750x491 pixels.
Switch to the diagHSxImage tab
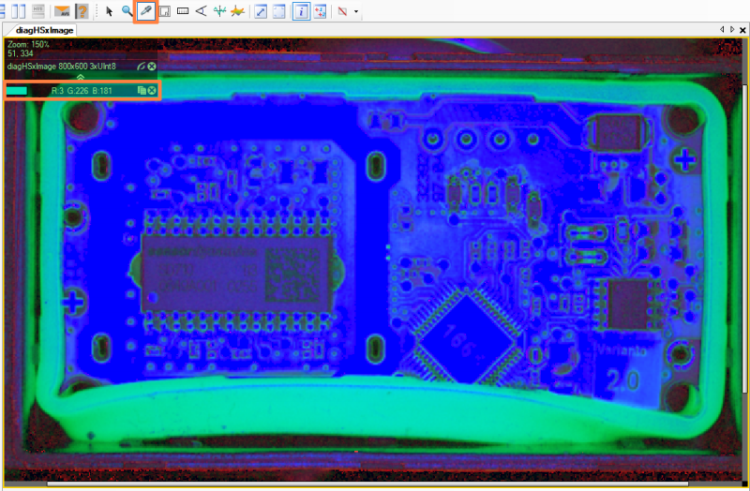click(44, 31)
